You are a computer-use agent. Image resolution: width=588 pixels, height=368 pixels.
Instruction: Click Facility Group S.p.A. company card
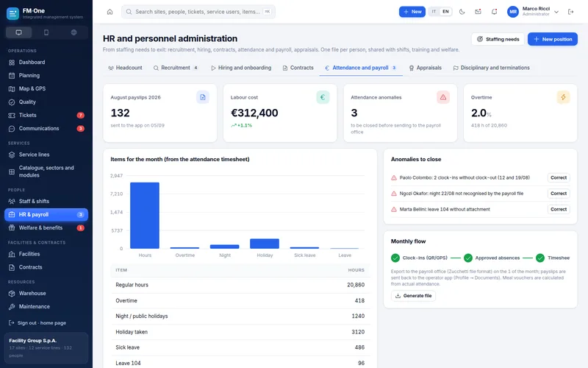pyautogui.click(x=46, y=347)
